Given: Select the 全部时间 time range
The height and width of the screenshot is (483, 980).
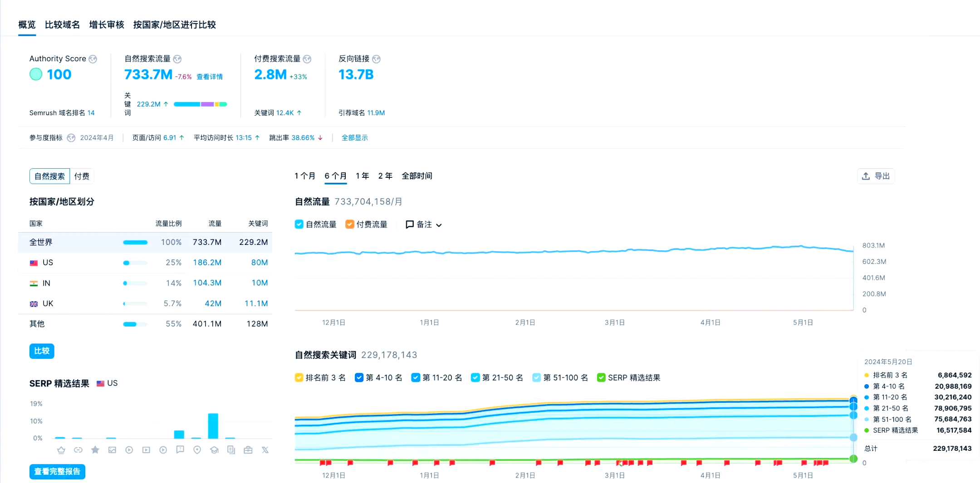Looking at the screenshot, I should tap(417, 176).
